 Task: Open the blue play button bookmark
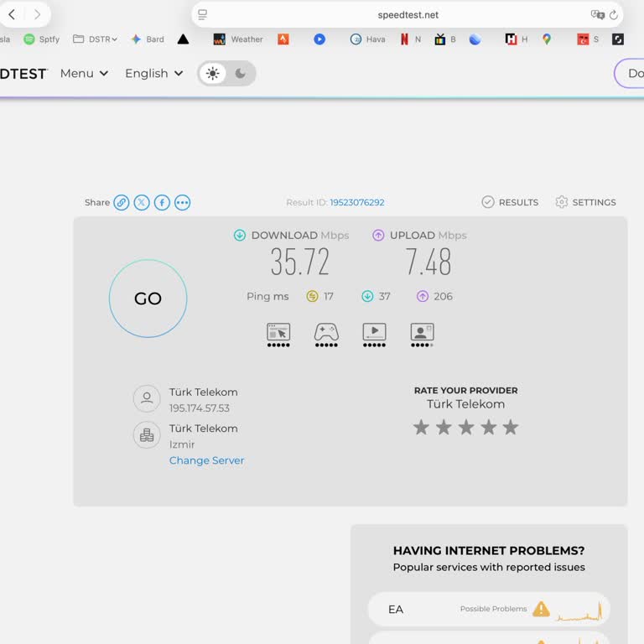click(x=319, y=39)
